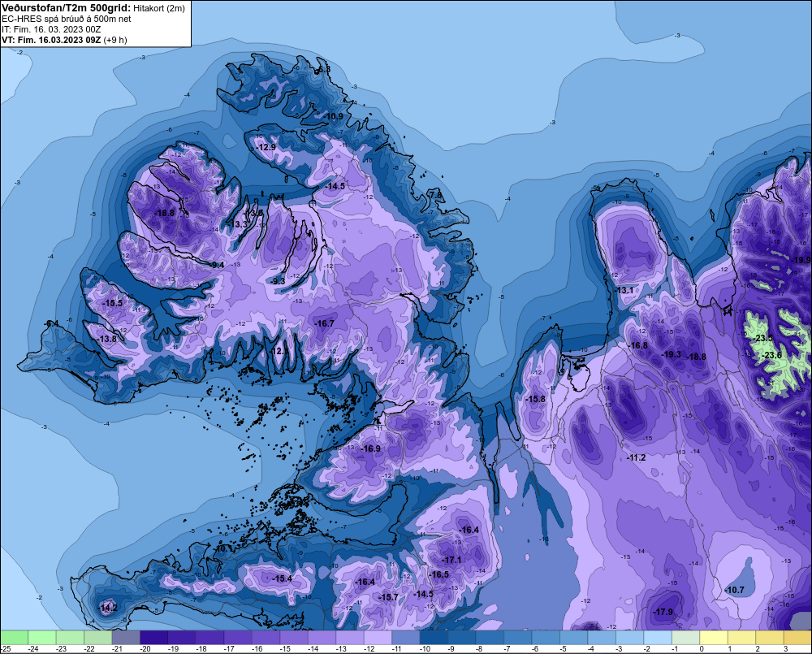Image resolution: width=812 pixels, height=654 pixels.
Task: Click the pale lilac swatch between -12 and -11
Action: (x=378, y=637)
